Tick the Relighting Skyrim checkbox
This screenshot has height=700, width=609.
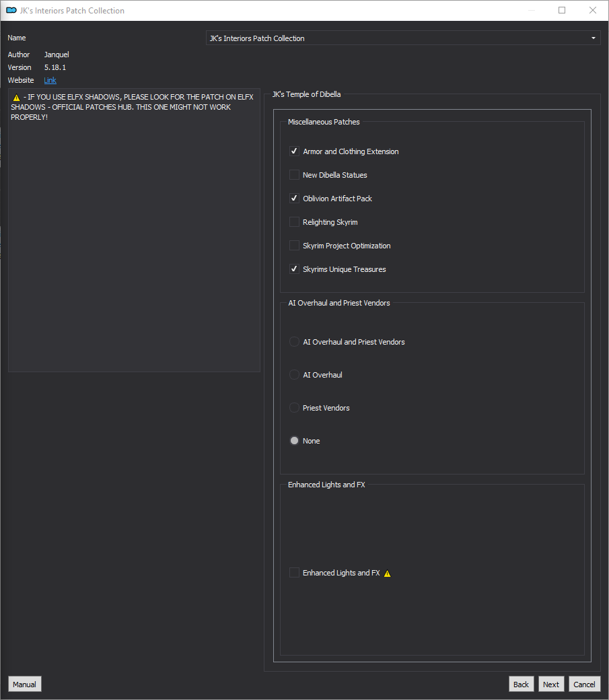click(x=294, y=222)
